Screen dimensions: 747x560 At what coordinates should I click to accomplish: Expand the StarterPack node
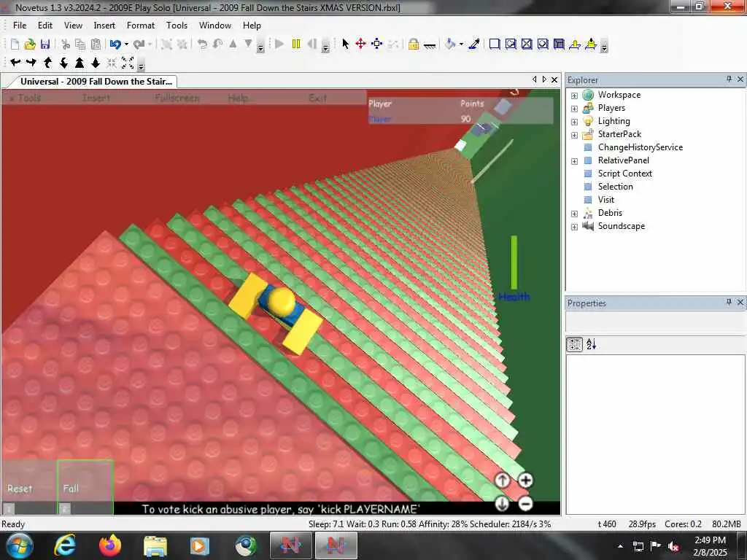[x=575, y=135]
